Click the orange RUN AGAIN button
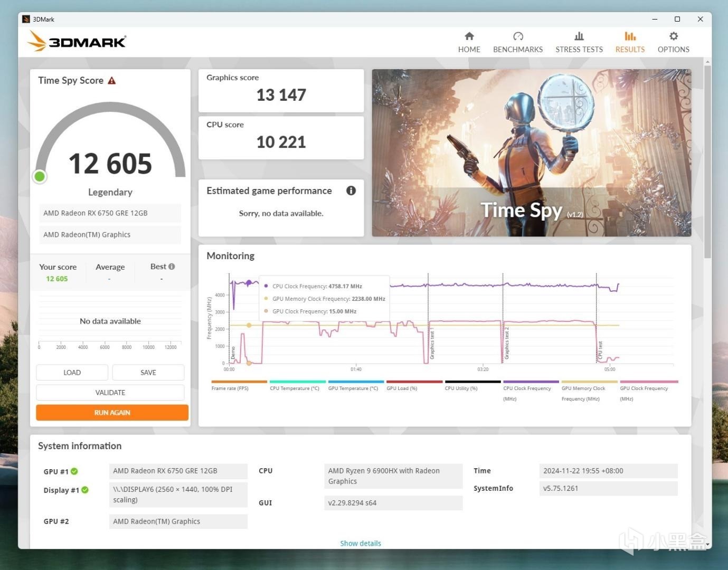728x570 pixels. 112,413
